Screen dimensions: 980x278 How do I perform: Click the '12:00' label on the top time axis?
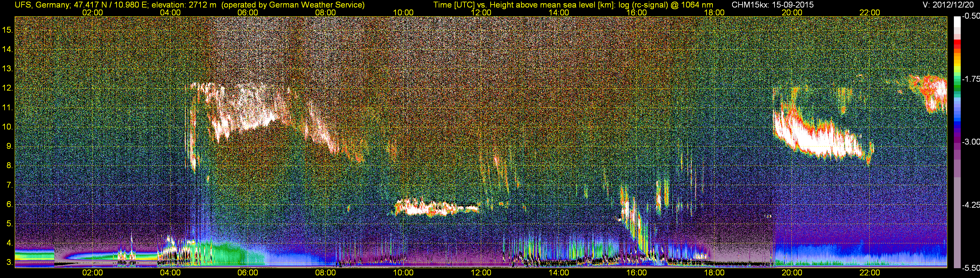pyautogui.click(x=481, y=12)
